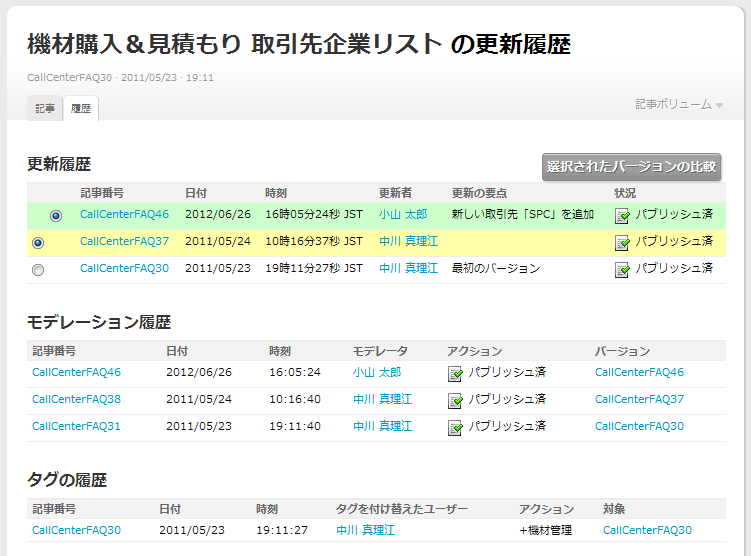
Task: Click 新しい取引先「SPC」を追加 summary text
Action: [x=523, y=214]
